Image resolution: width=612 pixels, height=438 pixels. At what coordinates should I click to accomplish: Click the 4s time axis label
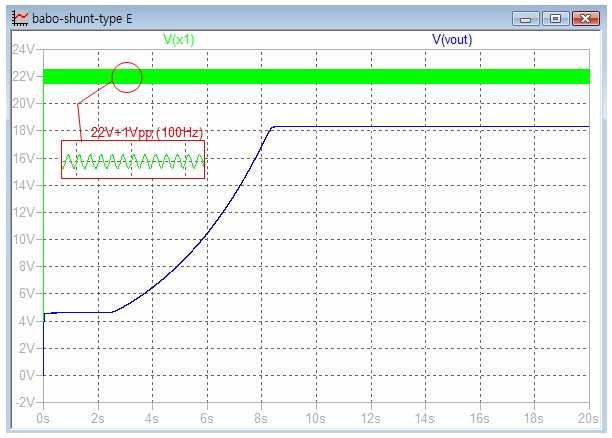click(152, 418)
